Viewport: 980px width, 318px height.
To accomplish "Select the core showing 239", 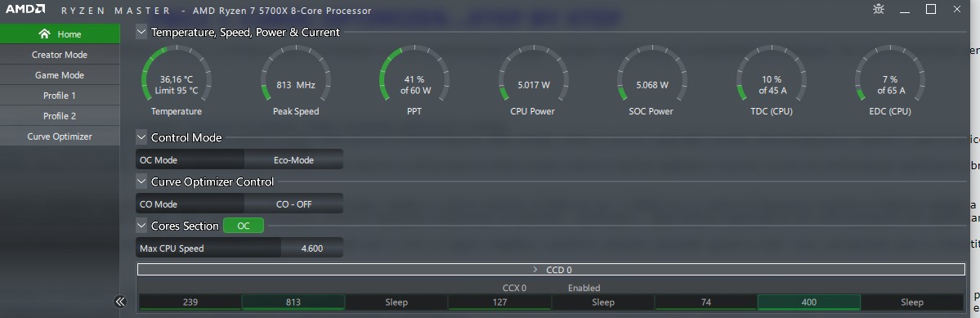I will [190, 302].
